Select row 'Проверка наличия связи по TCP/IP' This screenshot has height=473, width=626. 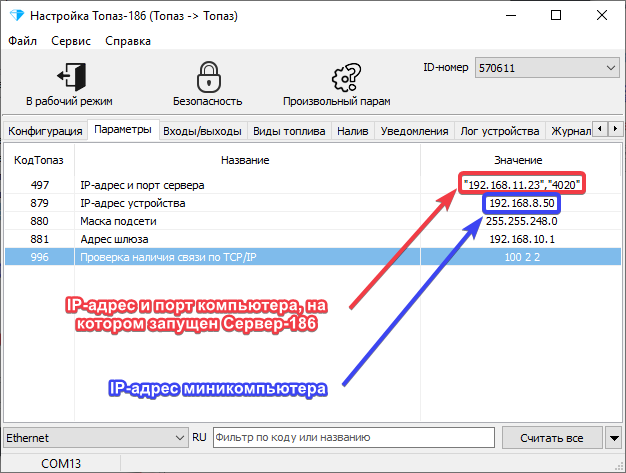[313, 257]
